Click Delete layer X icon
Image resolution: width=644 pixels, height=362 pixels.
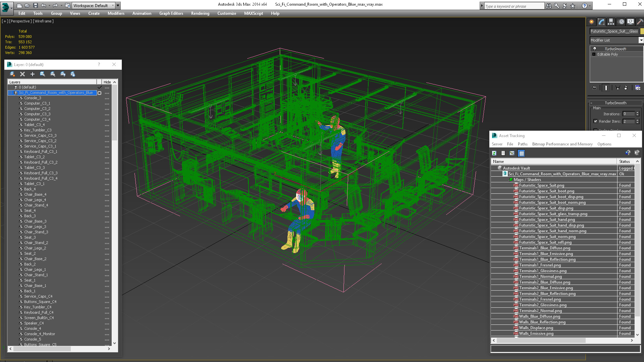click(x=22, y=74)
